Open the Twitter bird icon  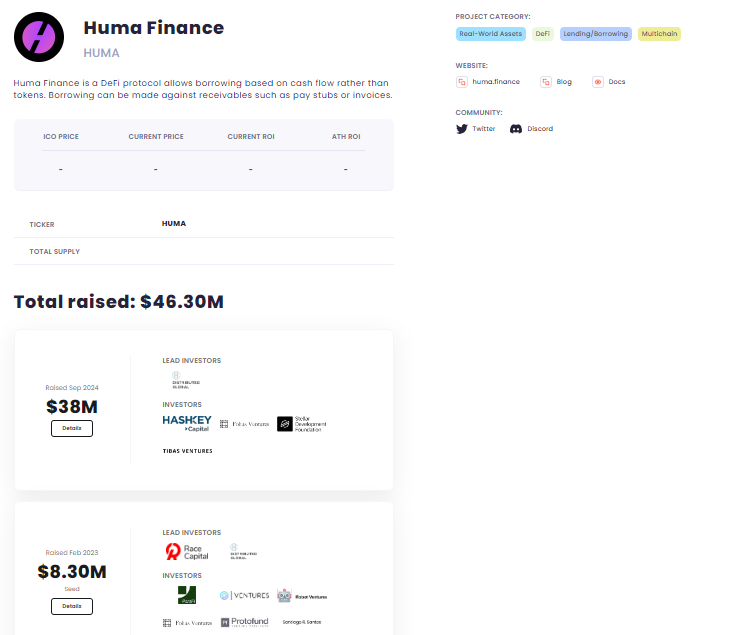(462, 129)
